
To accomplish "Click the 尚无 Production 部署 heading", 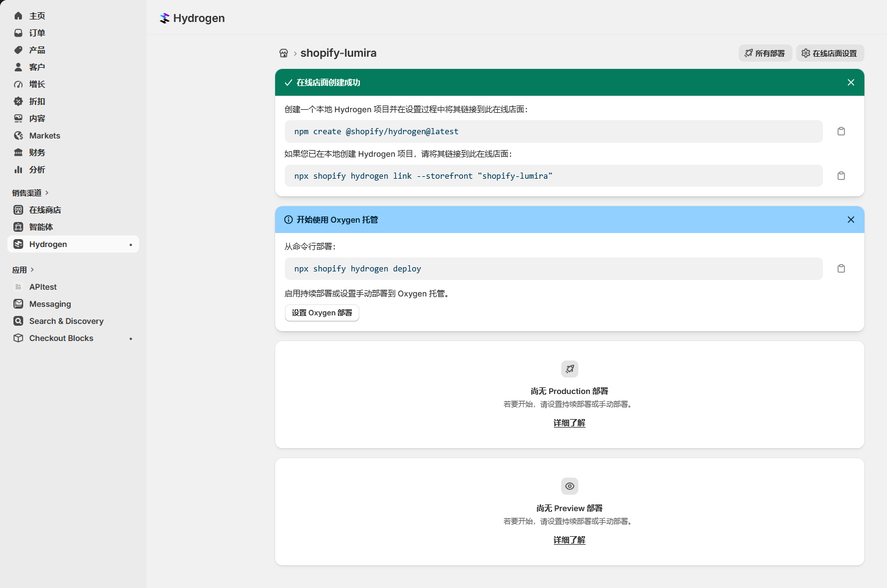I will (569, 391).
